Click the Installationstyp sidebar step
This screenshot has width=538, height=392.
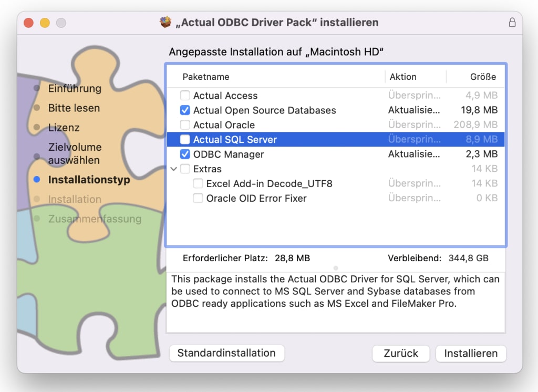(89, 180)
